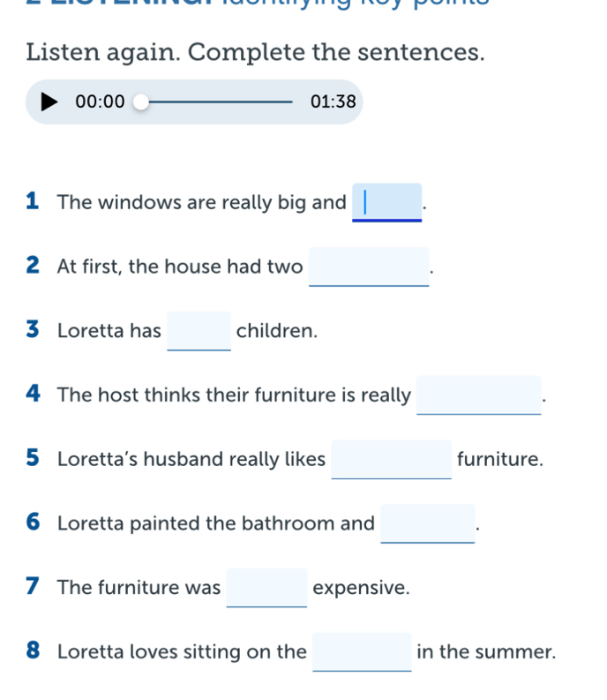Click the 01:38 duration label

[x=333, y=102]
